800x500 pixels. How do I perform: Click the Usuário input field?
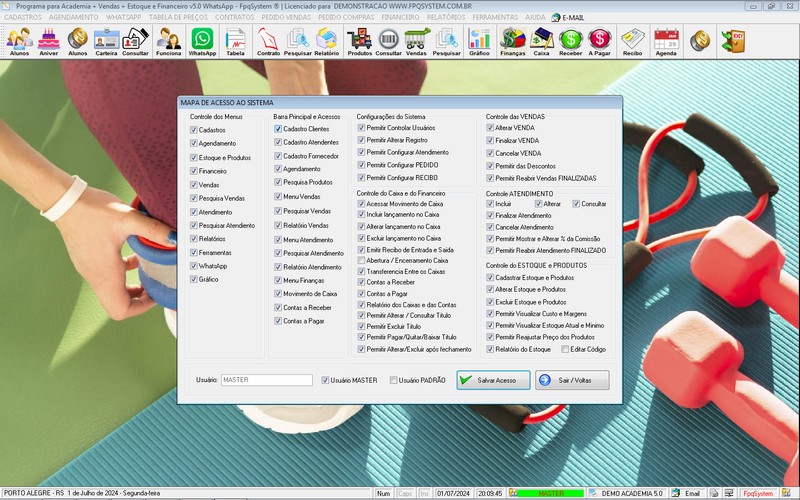click(x=266, y=380)
